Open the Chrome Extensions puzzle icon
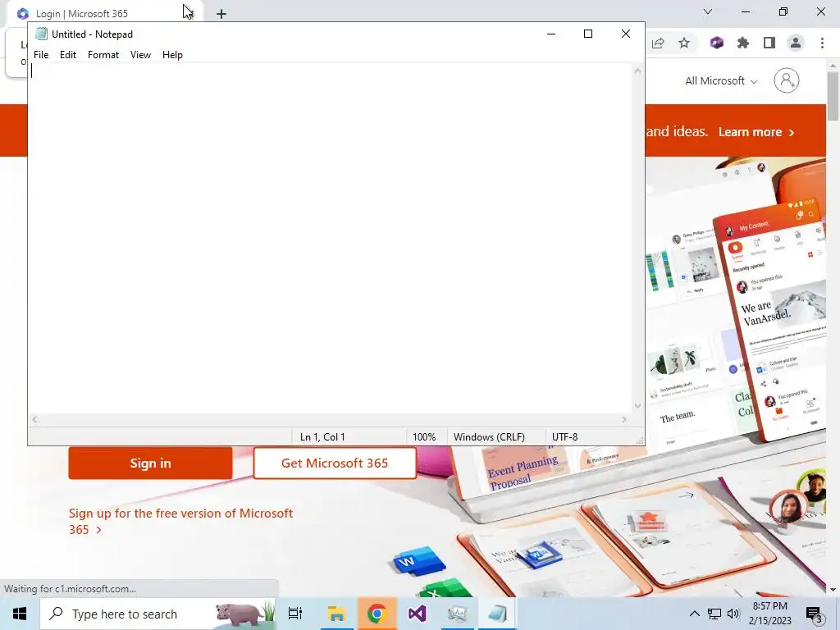840x630 pixels. [x=743, y=43]
